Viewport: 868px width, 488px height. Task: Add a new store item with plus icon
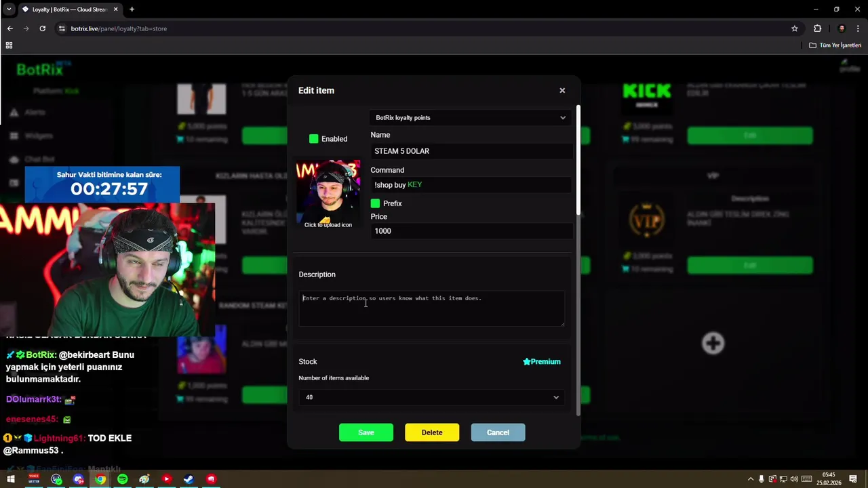pos(713,343)
